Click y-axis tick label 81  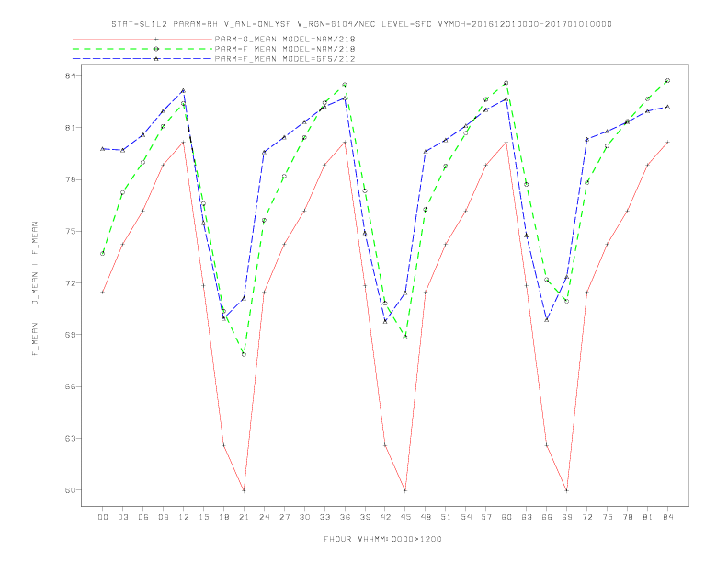(70, 128)
